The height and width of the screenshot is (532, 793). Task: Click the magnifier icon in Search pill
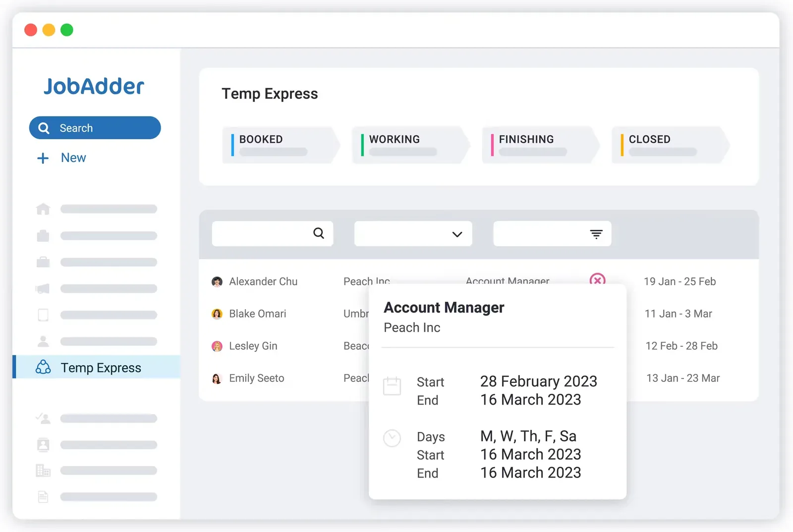44,128
